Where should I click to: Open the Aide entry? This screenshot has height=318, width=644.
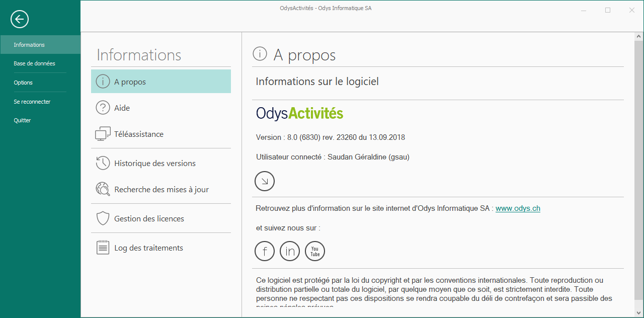(161, 108)
